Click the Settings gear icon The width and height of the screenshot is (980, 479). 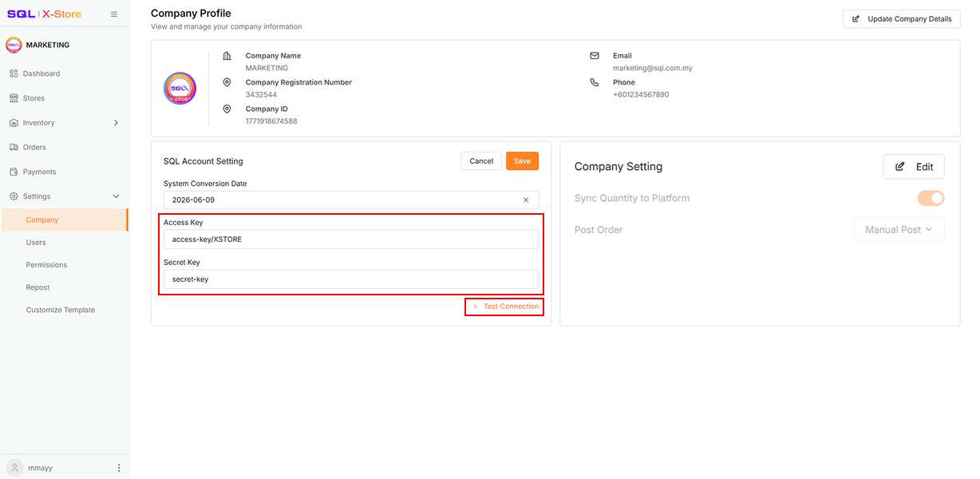pos(14,196)
